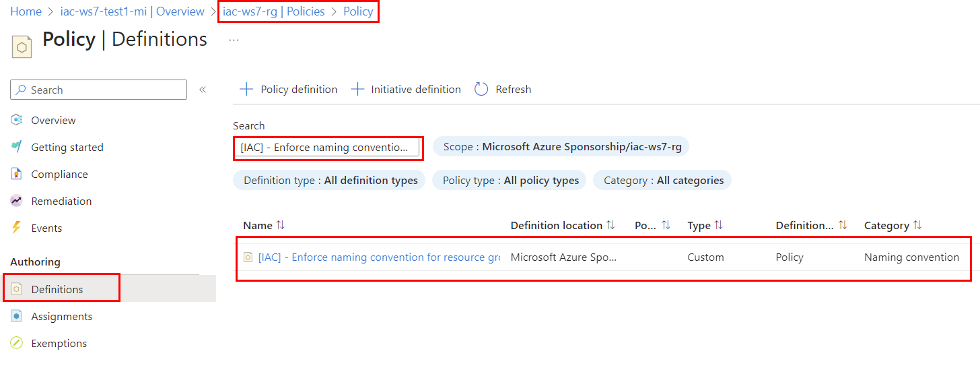Screen dimensions: 980x372
Task: Open the Scope filter pill
Action: pos(561,146)
